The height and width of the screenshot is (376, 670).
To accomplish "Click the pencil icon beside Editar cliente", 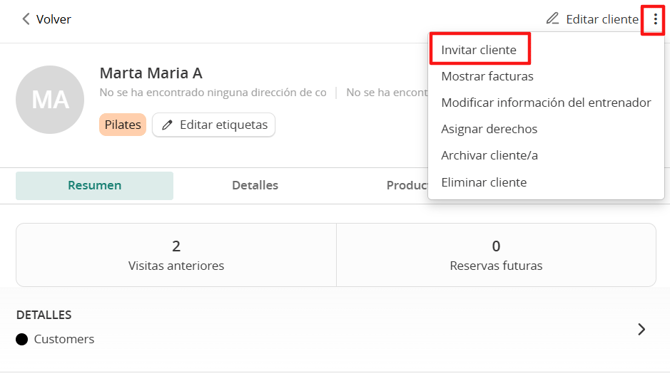I will [x=552, y=18].
